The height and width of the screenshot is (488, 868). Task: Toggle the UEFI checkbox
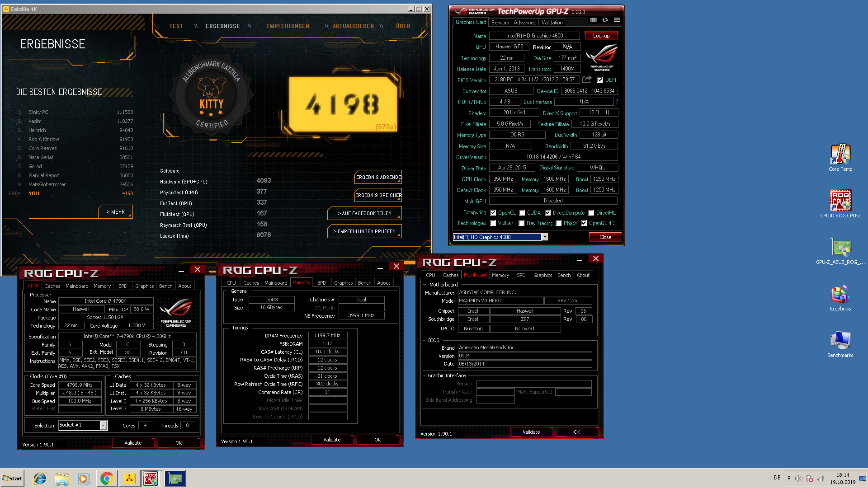[600, 80]
